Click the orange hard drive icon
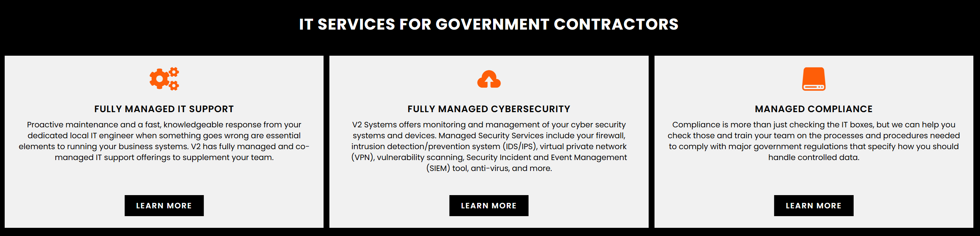Viewport: 980px width, 236px height. 814,79
